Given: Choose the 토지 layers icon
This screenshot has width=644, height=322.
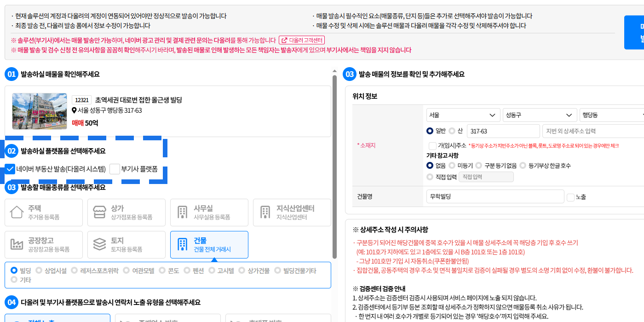Looking at the screenshot, I should tap(99, 245).
